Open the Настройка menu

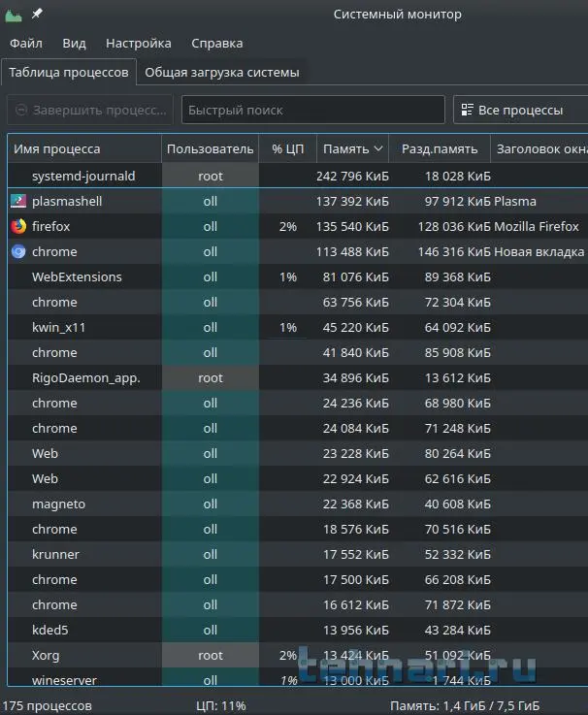tap(139, 44)
